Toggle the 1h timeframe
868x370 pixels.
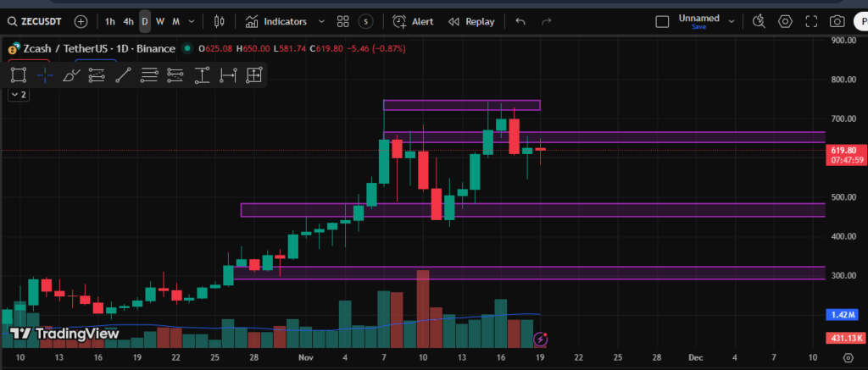point(110,21)
